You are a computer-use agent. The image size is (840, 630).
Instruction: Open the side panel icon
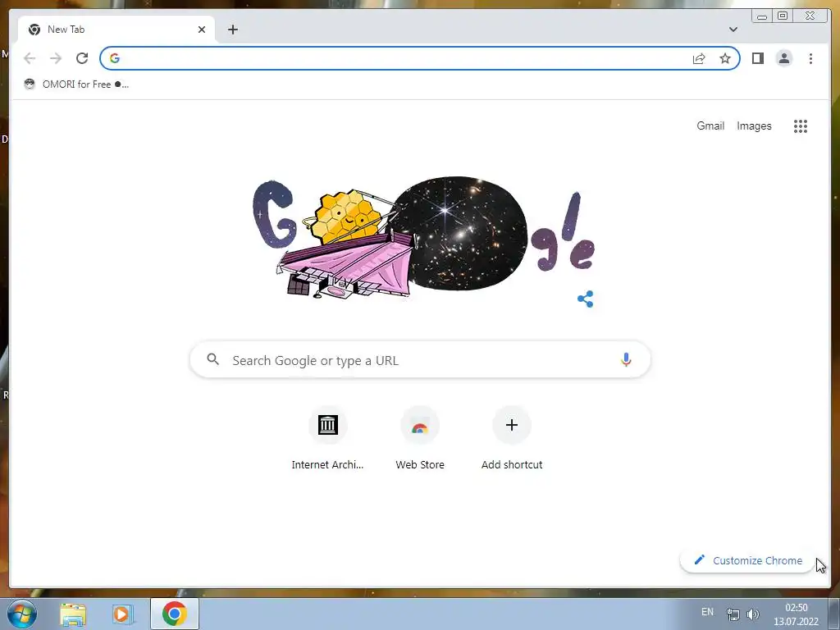click(x=757, y=58)
